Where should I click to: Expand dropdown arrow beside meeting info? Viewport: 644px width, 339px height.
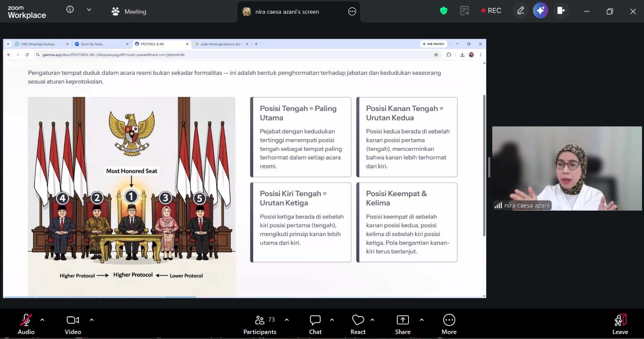click(89, 10)
